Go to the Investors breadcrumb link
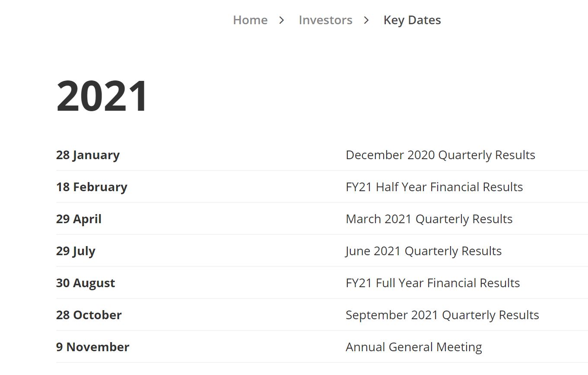Image resolution: width=588 pixels, height=375 pixels. (325, 20)
